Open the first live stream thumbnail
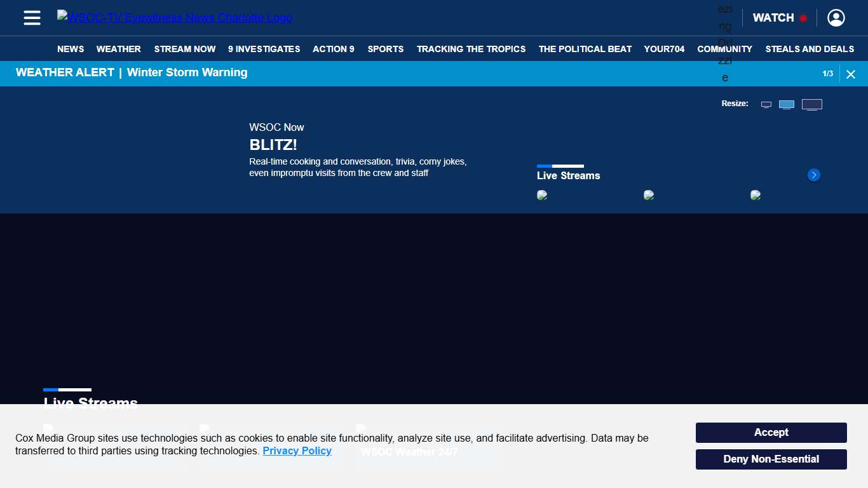The image size is (868, 488). tap(542, 195)
